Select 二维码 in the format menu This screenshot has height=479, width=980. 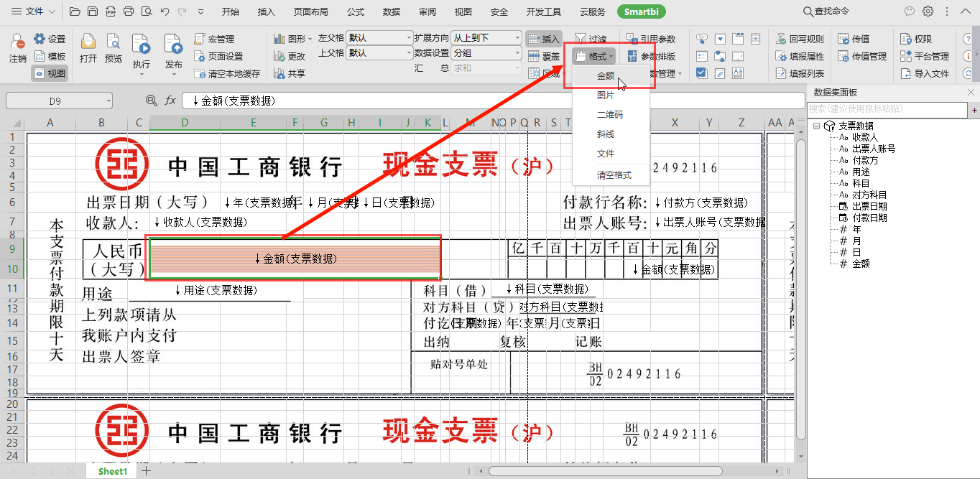pos(610,115)
